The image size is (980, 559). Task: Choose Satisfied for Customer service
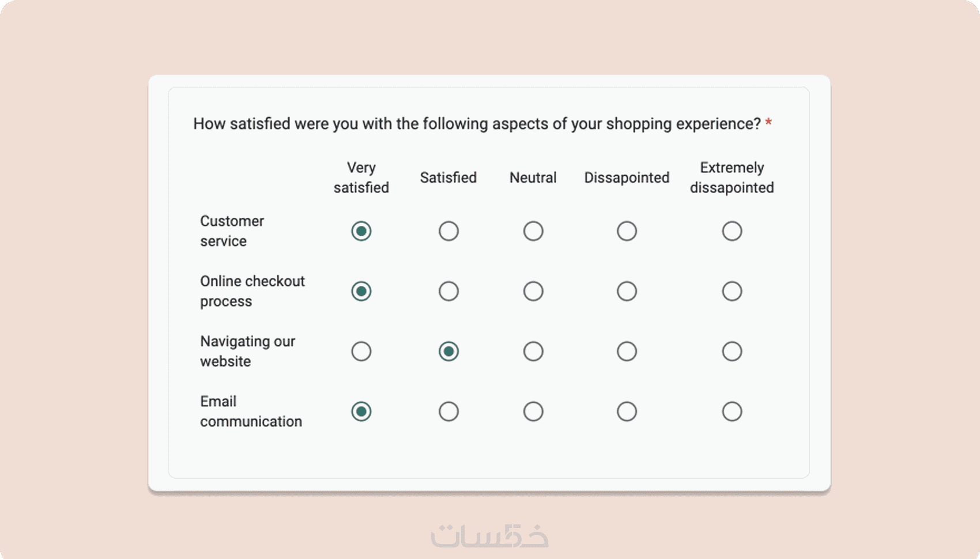448,231
